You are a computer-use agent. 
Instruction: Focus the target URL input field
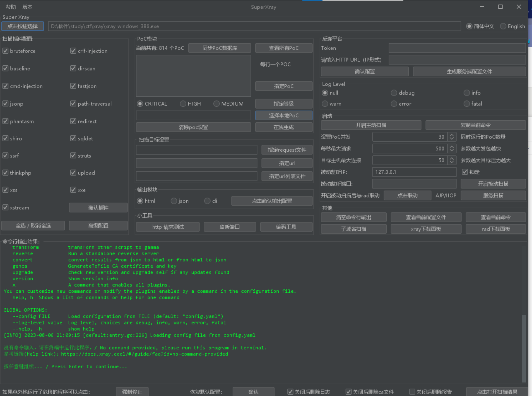tap(196, 163)
